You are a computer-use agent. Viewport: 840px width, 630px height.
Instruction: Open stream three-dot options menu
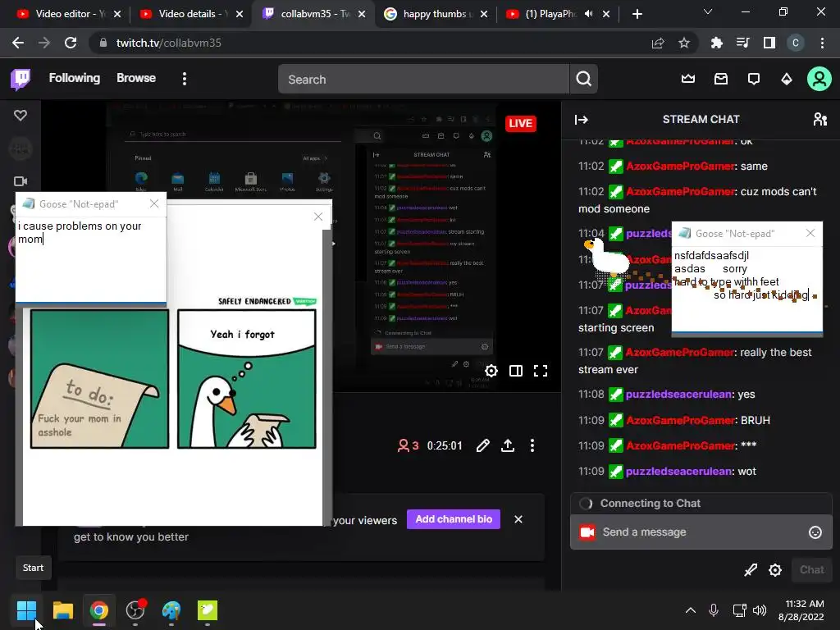tap(532, 445)
